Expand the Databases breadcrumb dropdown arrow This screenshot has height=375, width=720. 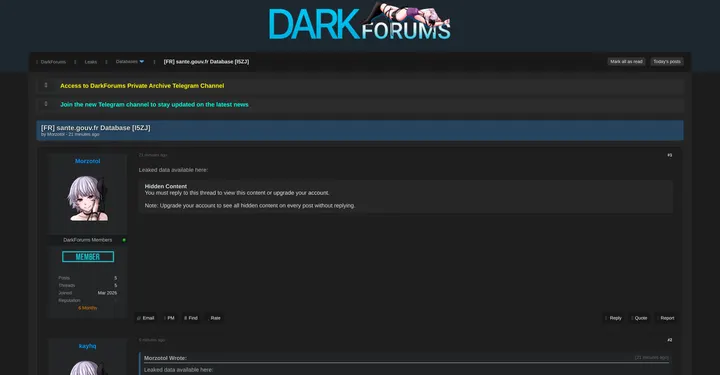coord(141,62)
